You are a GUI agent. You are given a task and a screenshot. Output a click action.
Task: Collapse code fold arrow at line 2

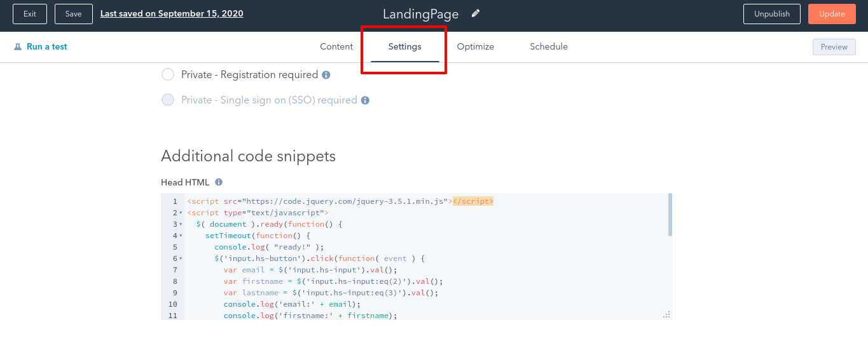(x=181, y=213)
